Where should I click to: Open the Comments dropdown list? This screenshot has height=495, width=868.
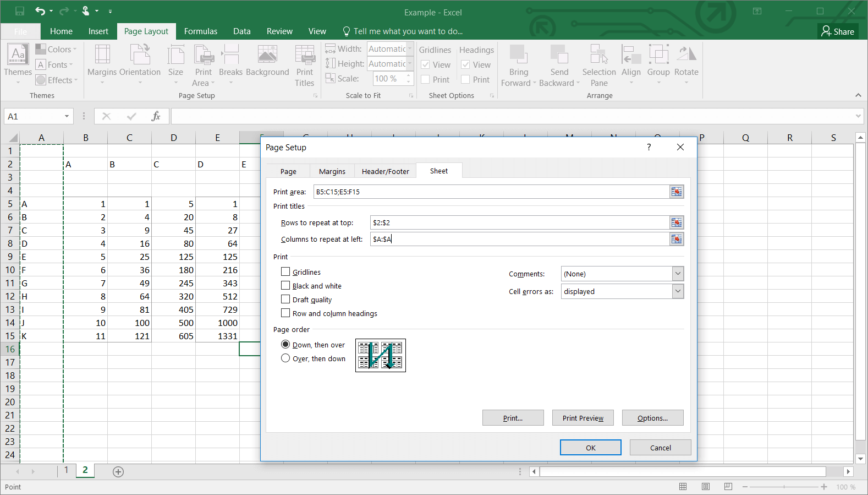(x=678, y=274)
